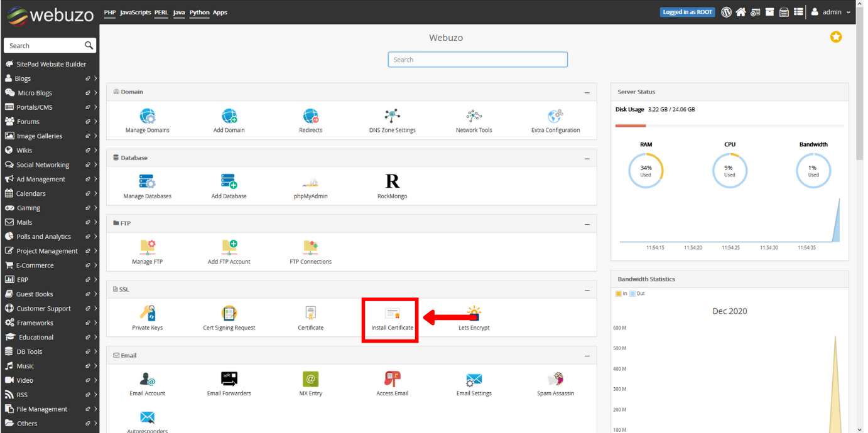Toggle the yellow favorites star

836,37
